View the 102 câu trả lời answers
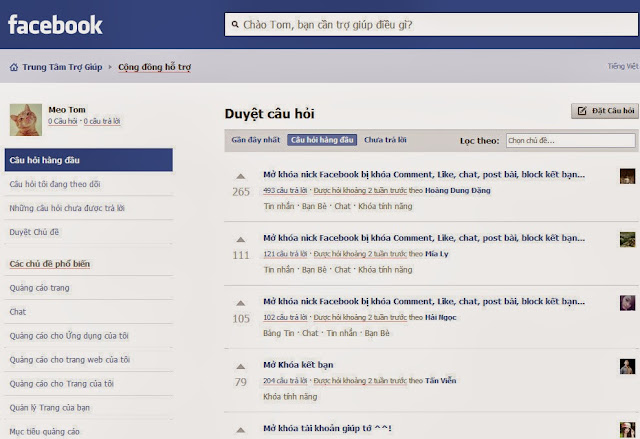The height and width of the screenshot is (439, 640). point(285,317)
